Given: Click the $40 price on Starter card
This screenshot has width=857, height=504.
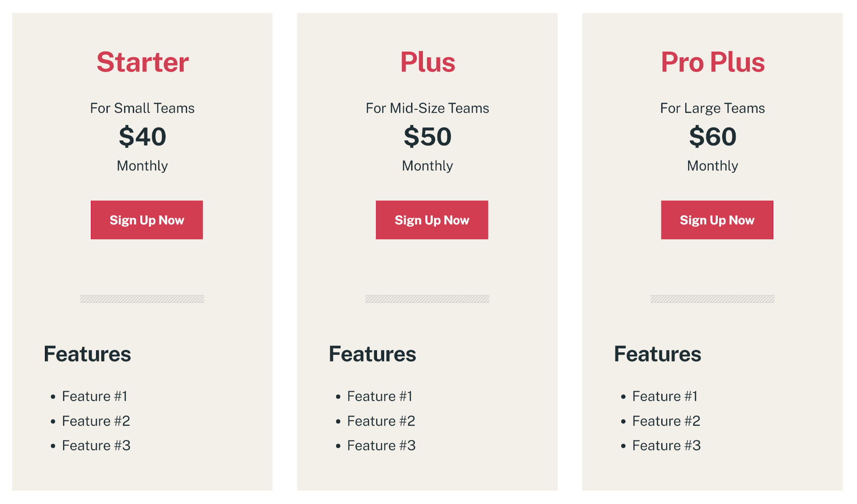Looking at the screenshot, I should pyautogui.click(x=143, y=137).
